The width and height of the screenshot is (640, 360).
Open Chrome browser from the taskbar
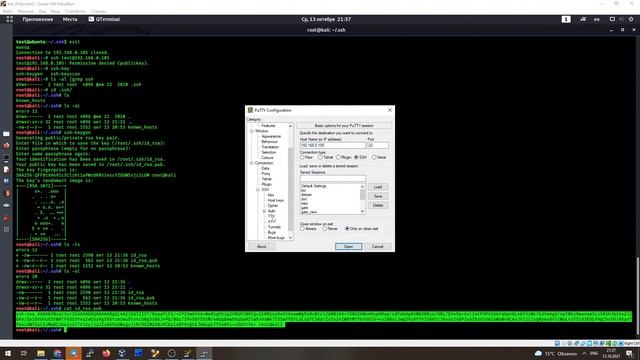click(x=58, y=353)
